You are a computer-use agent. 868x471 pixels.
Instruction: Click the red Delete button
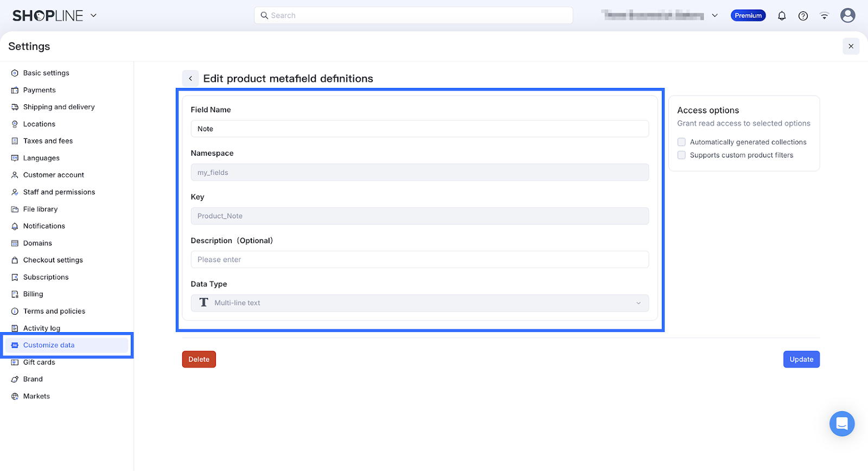click(x=199, y=359)
